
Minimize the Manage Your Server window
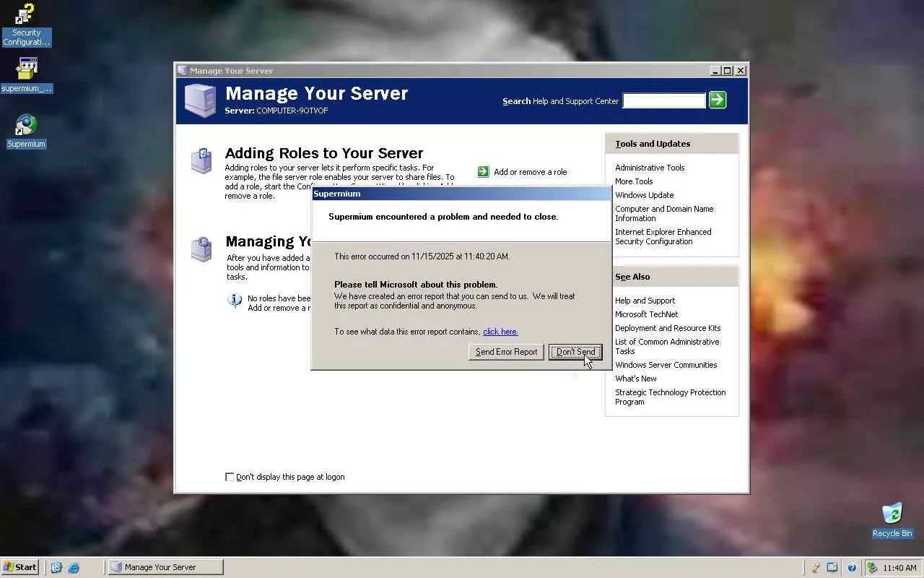click(715, 71)
